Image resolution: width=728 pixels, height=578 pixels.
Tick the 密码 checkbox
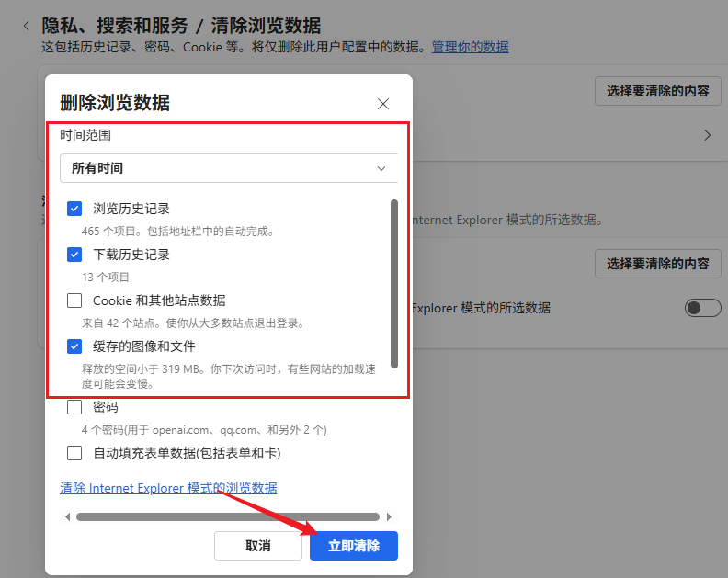pos(74,407)
